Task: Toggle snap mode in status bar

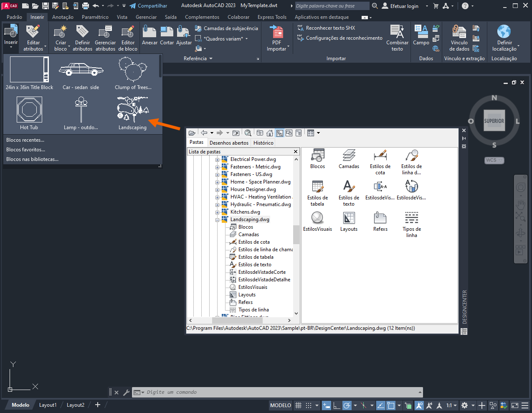Action: 309,405
